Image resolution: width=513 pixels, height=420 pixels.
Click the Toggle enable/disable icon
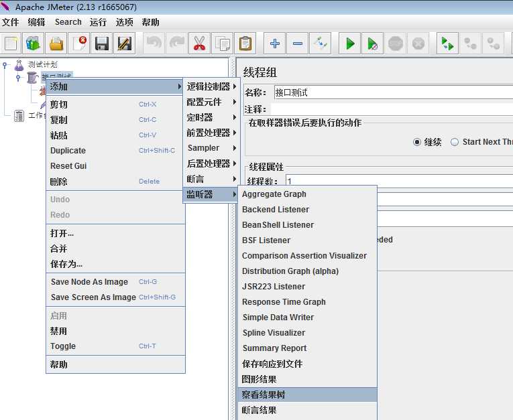click(320, 43)
